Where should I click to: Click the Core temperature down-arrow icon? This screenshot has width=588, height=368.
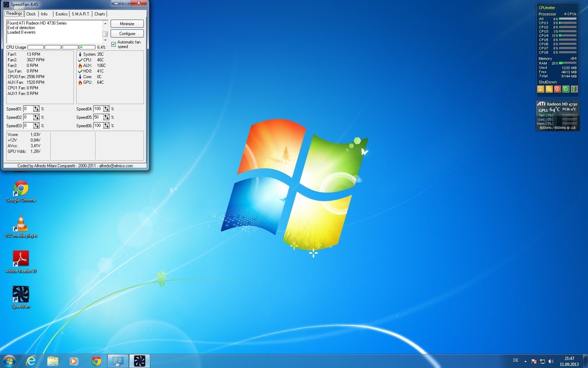click(x=80, y=77)
